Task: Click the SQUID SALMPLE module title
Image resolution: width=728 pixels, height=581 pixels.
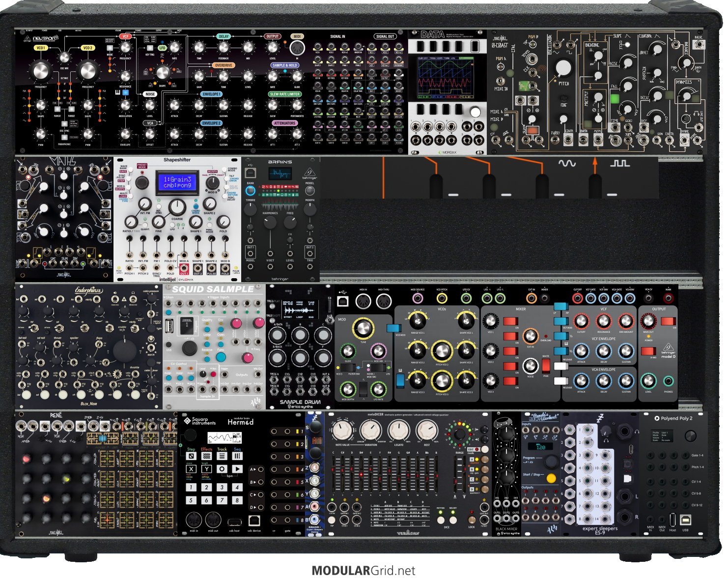Action: 213,290
